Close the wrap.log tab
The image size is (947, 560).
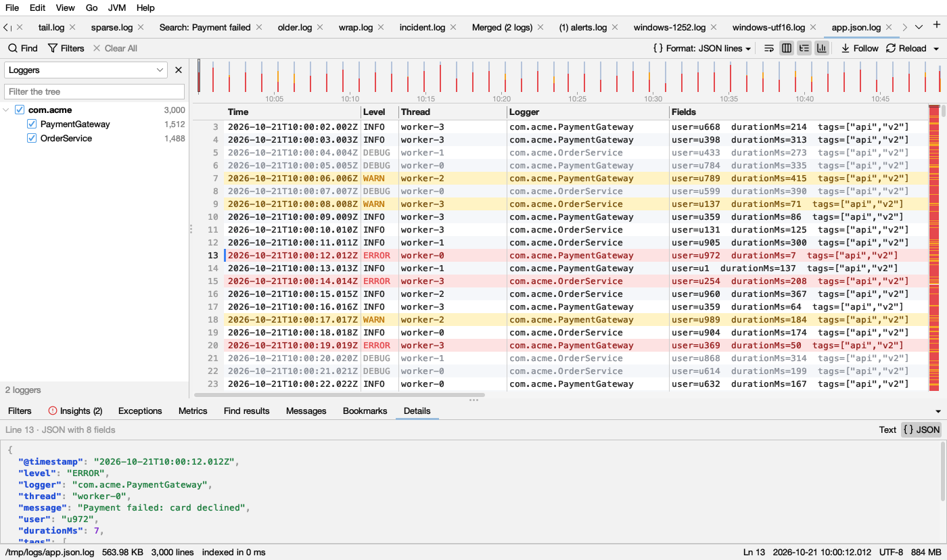click(x=381, y=27)
